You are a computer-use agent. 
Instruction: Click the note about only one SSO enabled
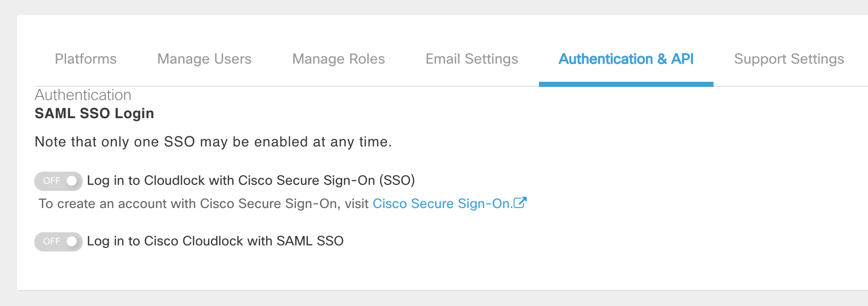[x=213, y=142]
